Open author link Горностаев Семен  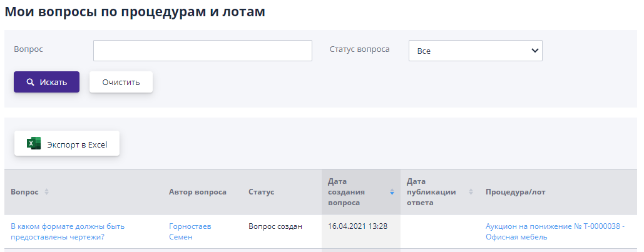(x=190, y=231)
